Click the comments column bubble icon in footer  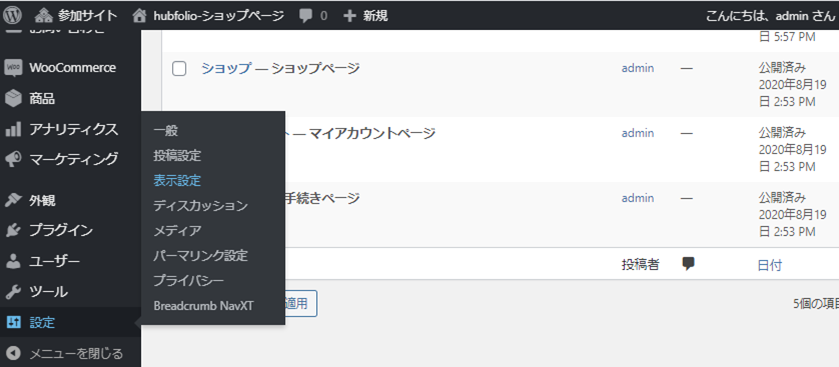pos(688,264)
